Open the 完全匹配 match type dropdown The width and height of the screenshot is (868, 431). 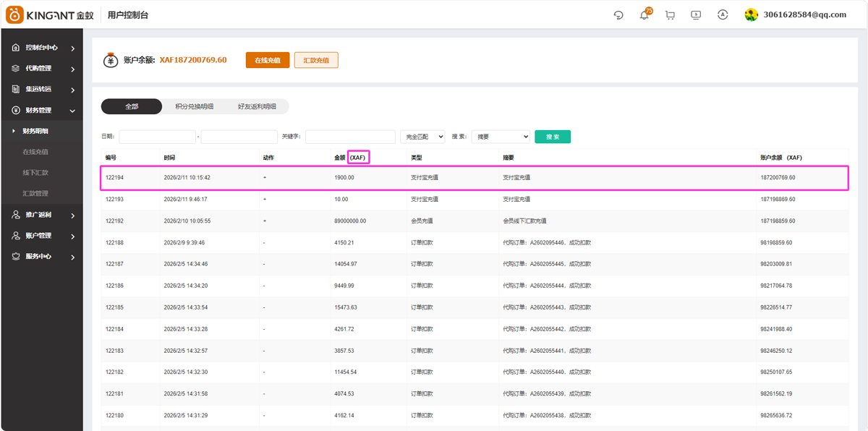pyautogui.click(x=422, y=137)
